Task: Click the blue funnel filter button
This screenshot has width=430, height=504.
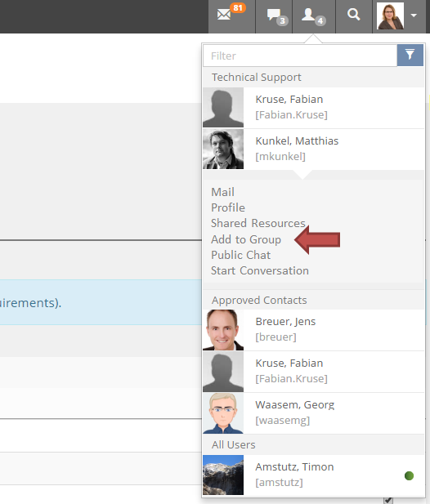Action: [x=410, y=56]
